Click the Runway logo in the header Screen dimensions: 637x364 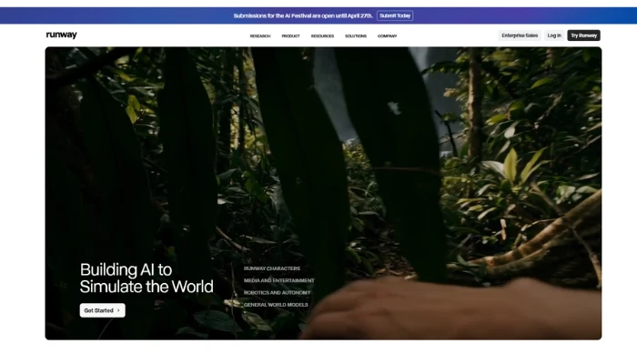coord(61,35)
